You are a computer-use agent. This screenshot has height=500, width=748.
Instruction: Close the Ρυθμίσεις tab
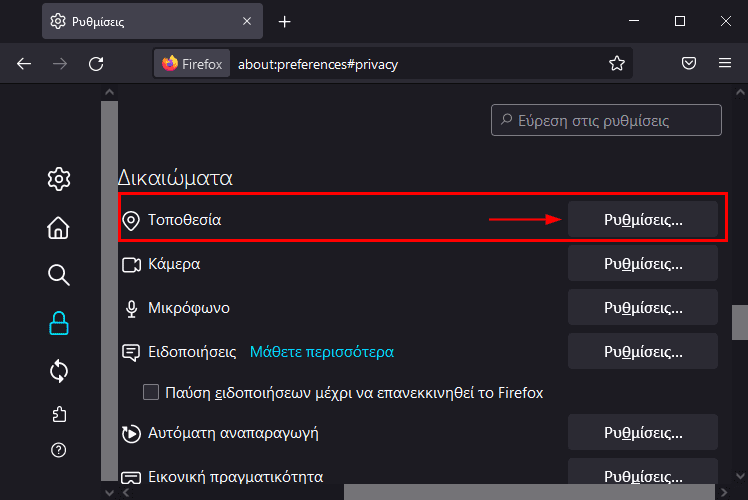pyautogui.click(x=247, y=21)
